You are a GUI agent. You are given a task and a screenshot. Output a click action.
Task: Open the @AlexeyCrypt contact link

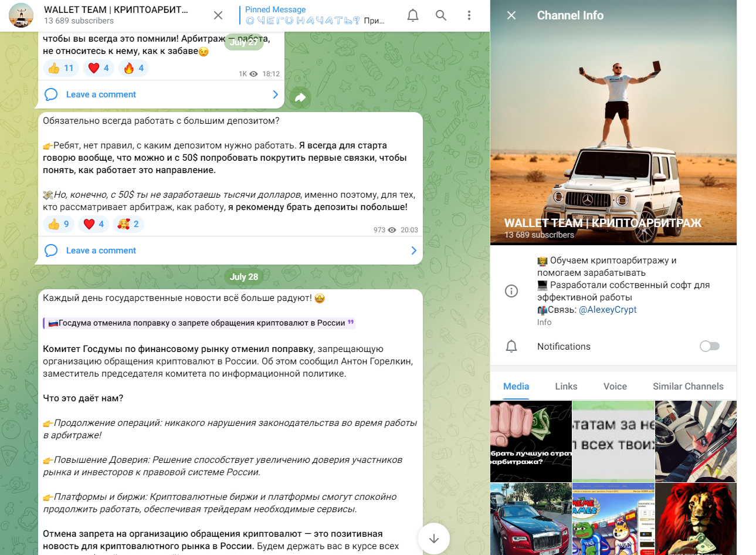coord(608,310)
